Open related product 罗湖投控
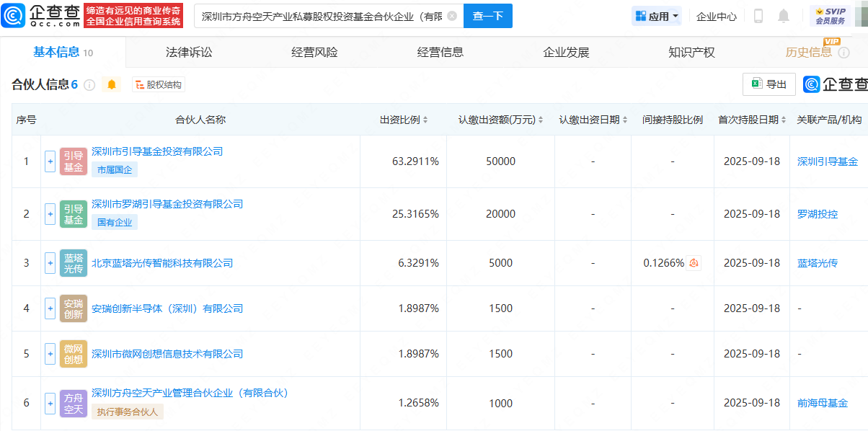This screenshot has height=431, width=868. [818, 214]
